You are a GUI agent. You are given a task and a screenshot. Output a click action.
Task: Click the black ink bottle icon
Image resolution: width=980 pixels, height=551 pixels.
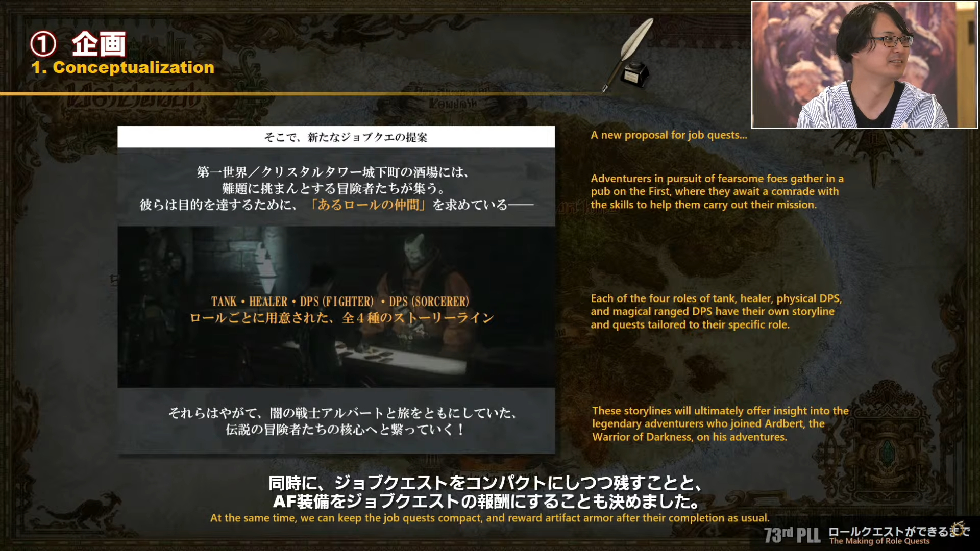pos(634,74)
